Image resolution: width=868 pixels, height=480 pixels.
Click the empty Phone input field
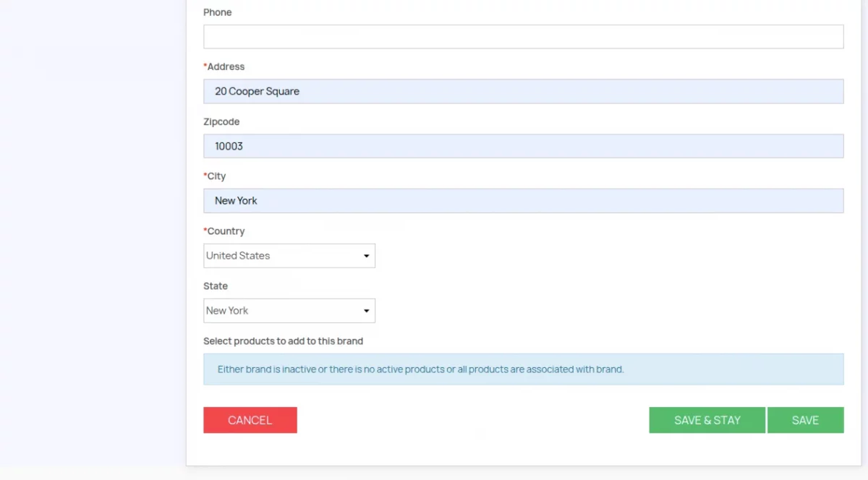coord(523,37)
